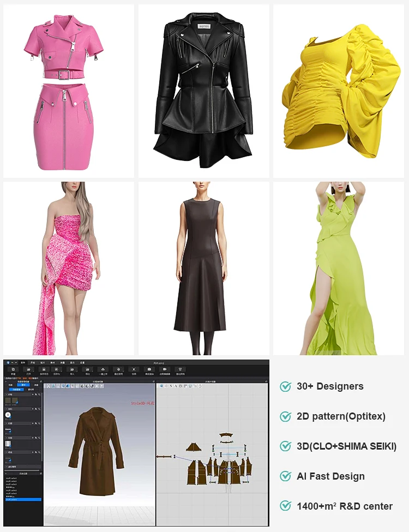Click the lime green ruffle gown image
The image size is (409, 532).
point(339,268)
